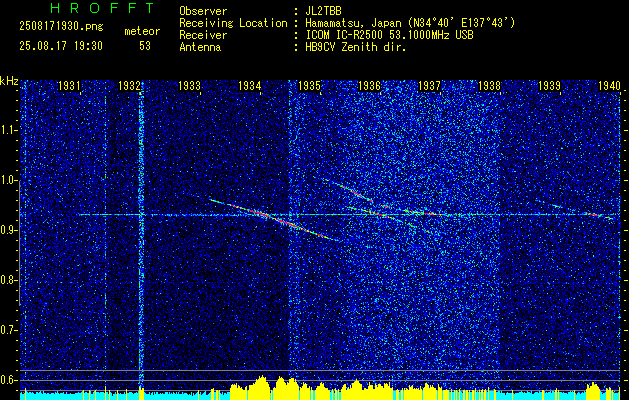Click the 'Antenna' field label
The height and width of the screenshot is (400, 629).
[x=200, y=47]
